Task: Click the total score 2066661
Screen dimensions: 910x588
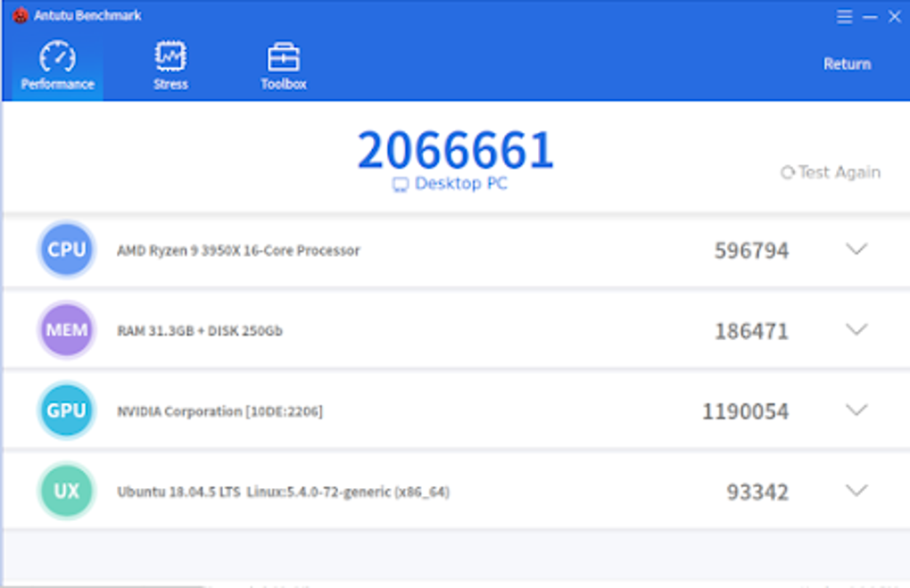Action: (455, 150)
